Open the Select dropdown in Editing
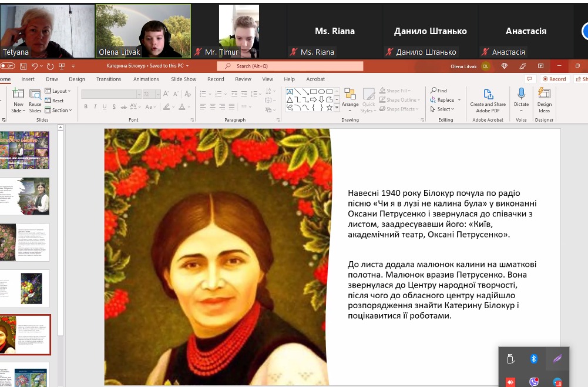This screenshot has height=387, width=588. pyautogui.click(x=442, y=109)
